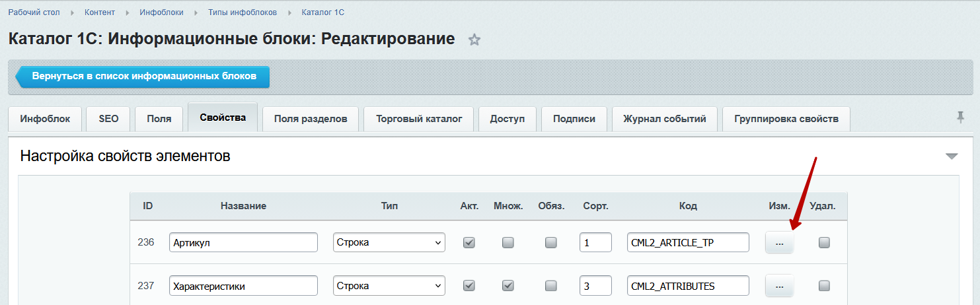Open edit dialog for Характеристики property
Viewport: 980px width, 305px height.
[x=779, y=286]
